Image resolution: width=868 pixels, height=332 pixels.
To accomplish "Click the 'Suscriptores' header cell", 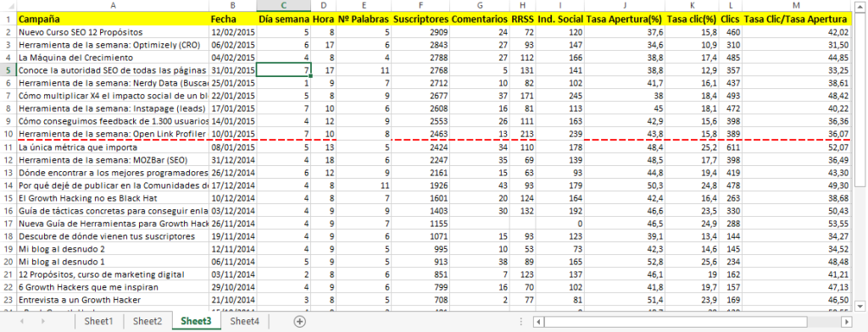I will [420, 19].
